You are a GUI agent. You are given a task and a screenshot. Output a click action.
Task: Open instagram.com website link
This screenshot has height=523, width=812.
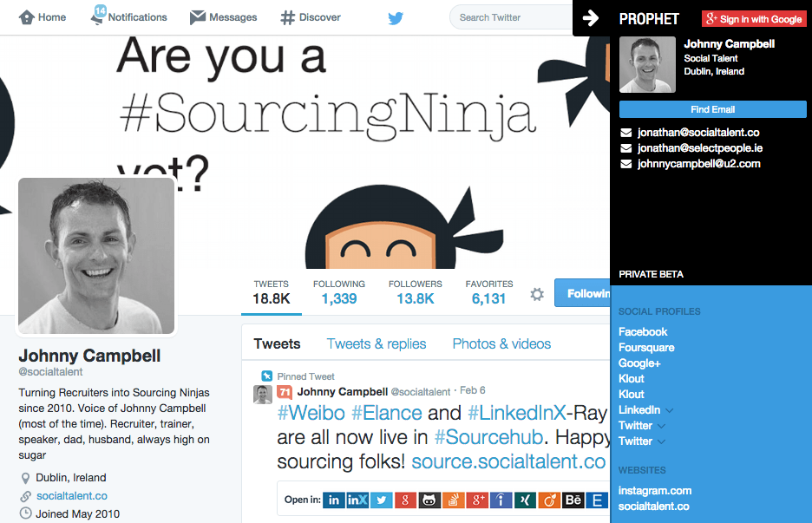655,490
